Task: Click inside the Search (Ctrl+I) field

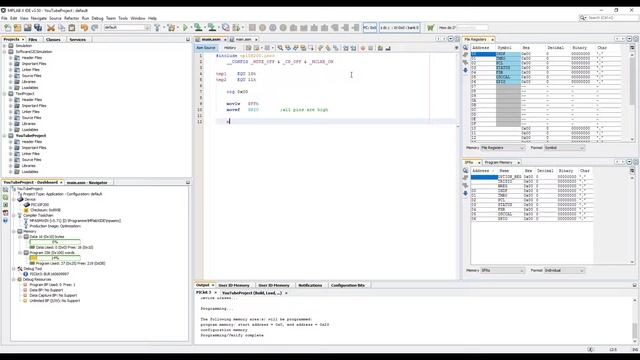Action: point(611,18)
